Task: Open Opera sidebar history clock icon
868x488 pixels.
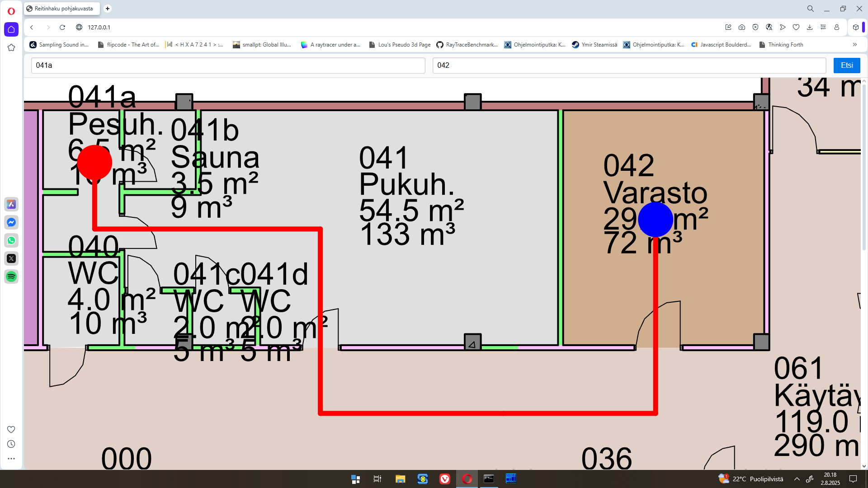Action: [11, 444]
